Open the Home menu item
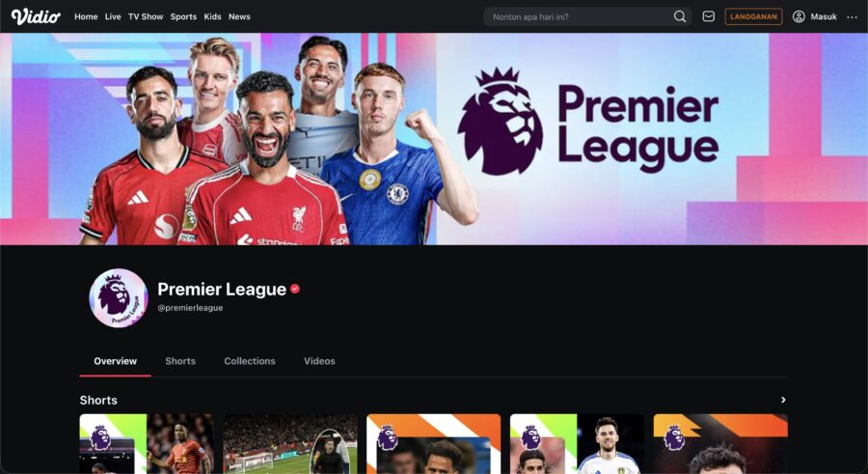Image resolution: width=868 pixels, height=474 pixels. pyautogui.click(x=86, y=16)
